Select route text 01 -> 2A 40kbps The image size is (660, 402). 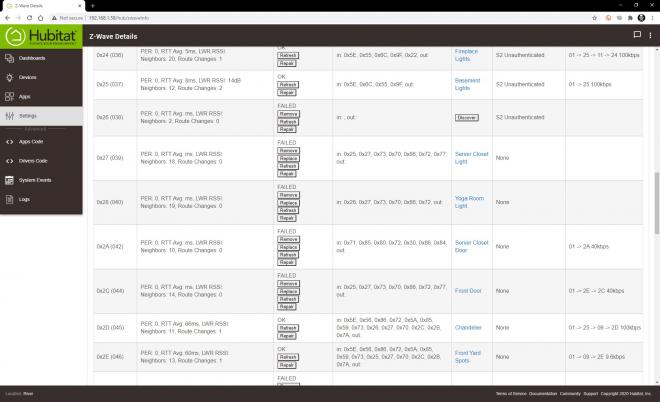[x=588, y=247]
